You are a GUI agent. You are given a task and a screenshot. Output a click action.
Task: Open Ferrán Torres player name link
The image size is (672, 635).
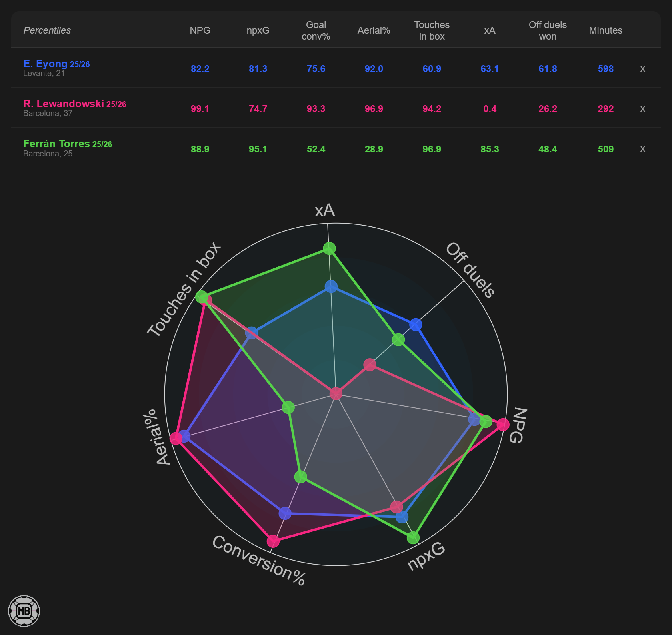click(x=56, y=144)
